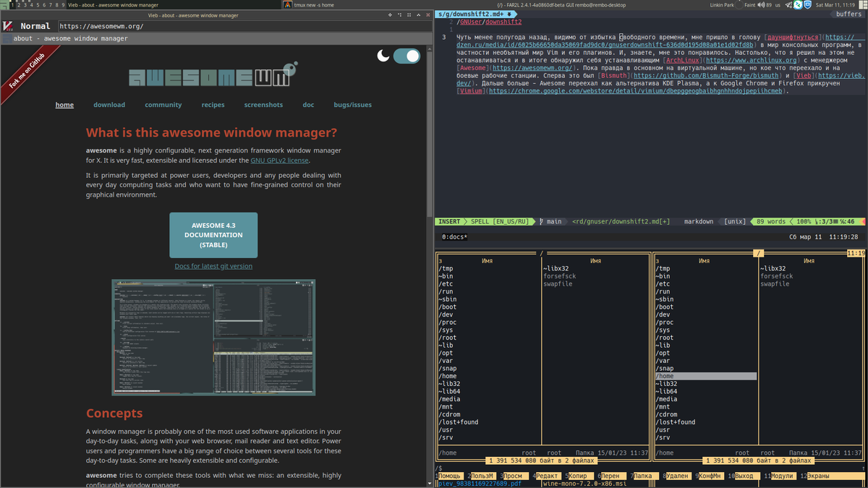Image resolution: width=868 pixels, height=488 pixels.
Task: Click the shield tray icon
Action: pyautogui.click(x=807, y=4)
